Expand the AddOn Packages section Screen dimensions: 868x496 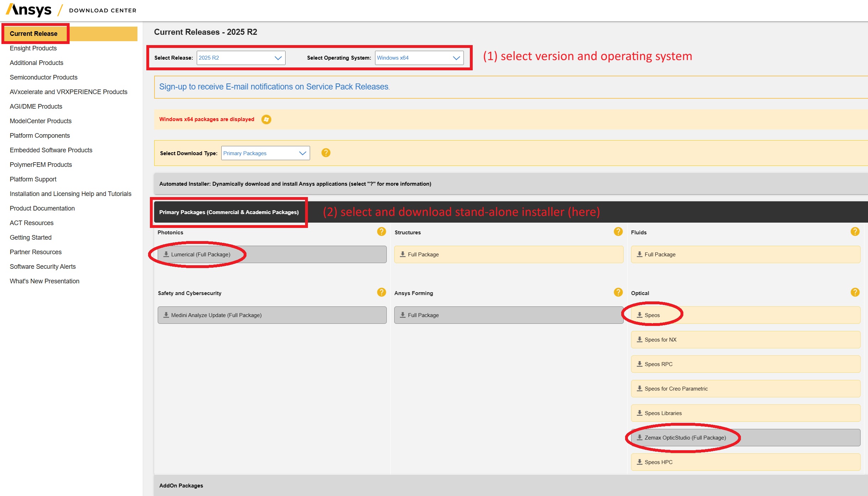click(x=511, y=485)
